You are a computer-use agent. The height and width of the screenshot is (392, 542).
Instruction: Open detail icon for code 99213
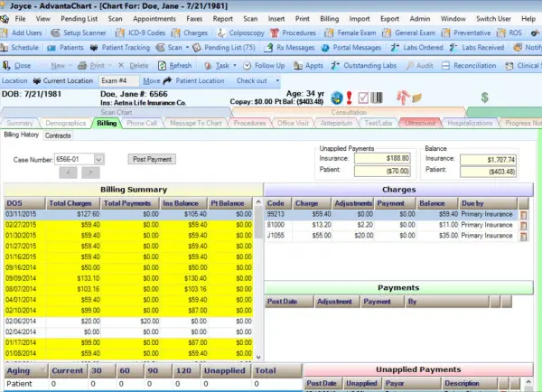[523, 215]
